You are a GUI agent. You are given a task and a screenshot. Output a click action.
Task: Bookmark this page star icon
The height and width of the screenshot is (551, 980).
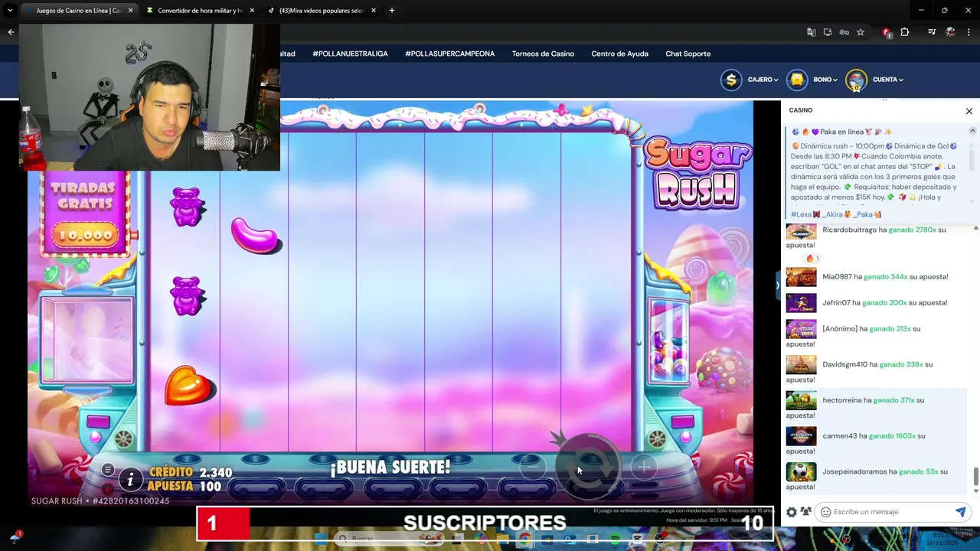(x=861, y=32)
